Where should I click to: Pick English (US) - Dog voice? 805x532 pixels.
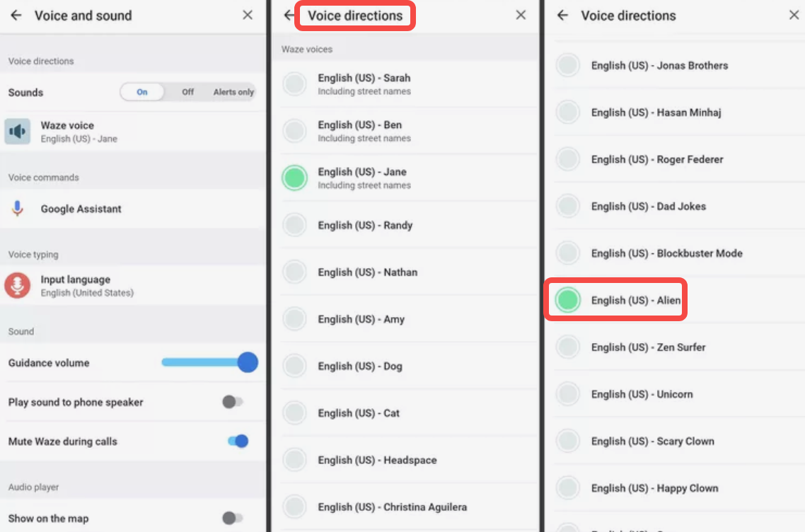(295, 366)
